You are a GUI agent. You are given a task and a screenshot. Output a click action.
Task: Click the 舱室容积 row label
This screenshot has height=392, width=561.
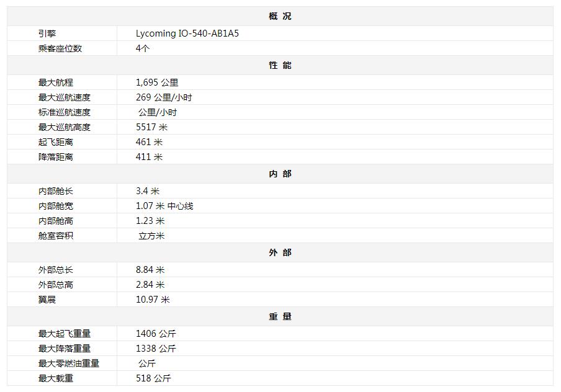[56, 236]
